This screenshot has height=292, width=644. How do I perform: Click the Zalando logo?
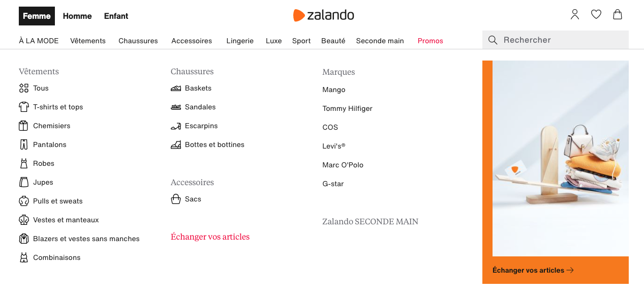[324, 15]
